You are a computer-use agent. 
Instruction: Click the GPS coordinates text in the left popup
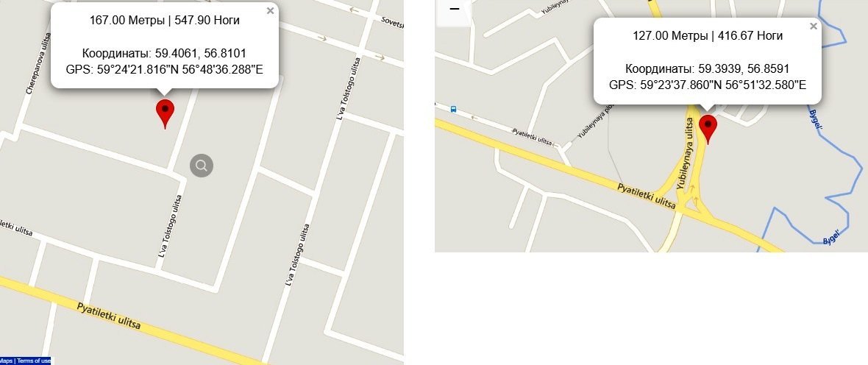coord(165,71)
